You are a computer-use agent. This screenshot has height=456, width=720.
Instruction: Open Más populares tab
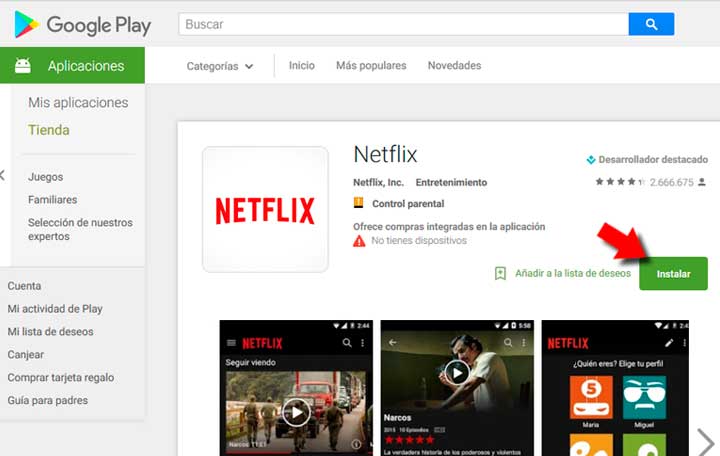tap(371, 66)
